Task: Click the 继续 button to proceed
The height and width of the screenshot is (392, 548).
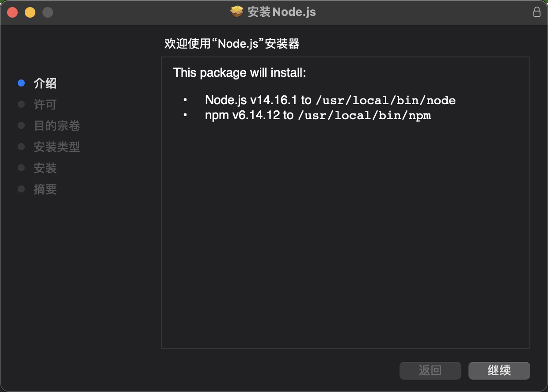Action: coord(499,371)
